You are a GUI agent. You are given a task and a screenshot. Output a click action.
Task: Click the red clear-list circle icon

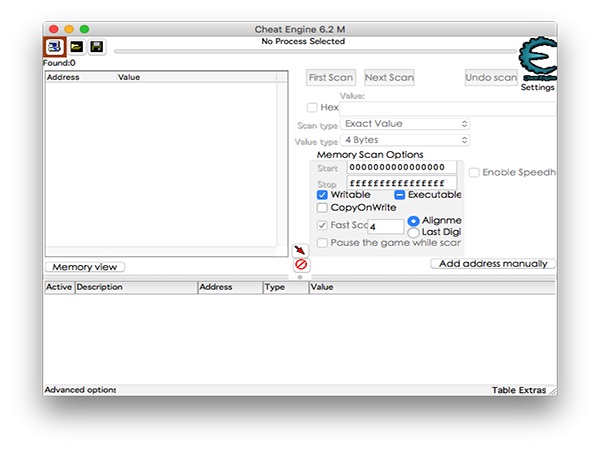[301, 264]
